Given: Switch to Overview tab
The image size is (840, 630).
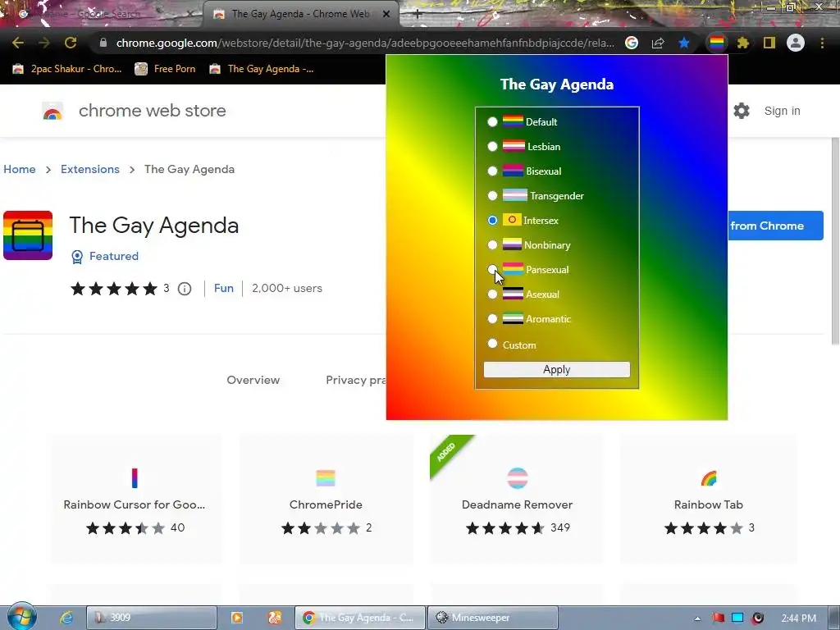Looking at the screenshot, I should tap(253, 380).
